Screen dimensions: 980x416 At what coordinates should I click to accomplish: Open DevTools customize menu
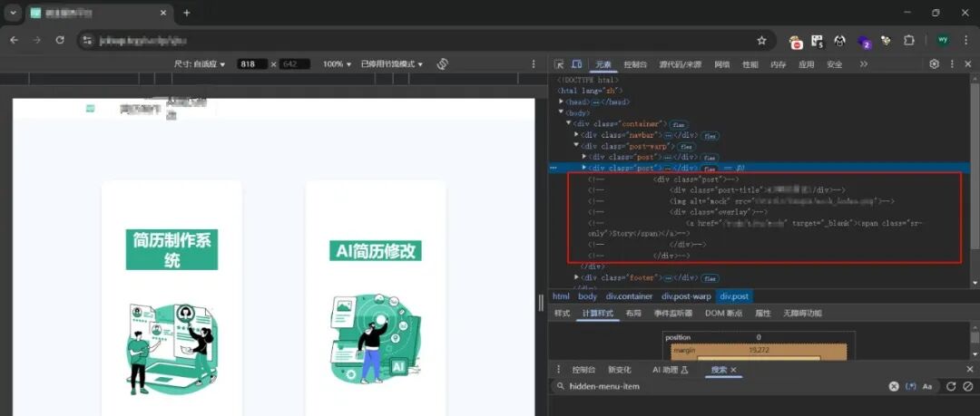(952, 63)
